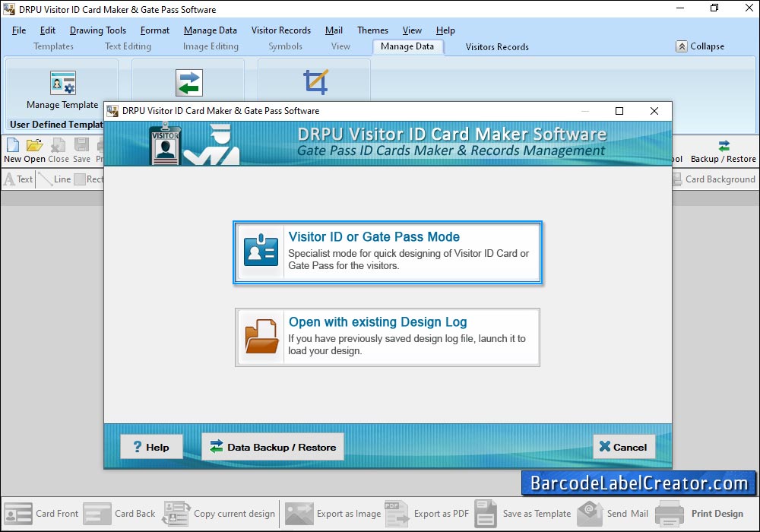Click Send Mail in bottom bar

click(613, 514)
